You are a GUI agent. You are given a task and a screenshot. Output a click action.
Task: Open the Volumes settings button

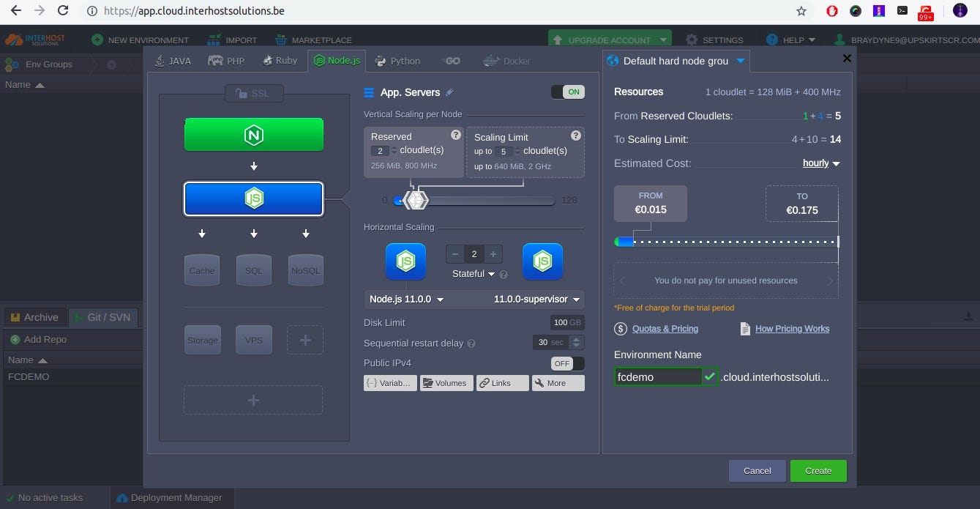446,383
